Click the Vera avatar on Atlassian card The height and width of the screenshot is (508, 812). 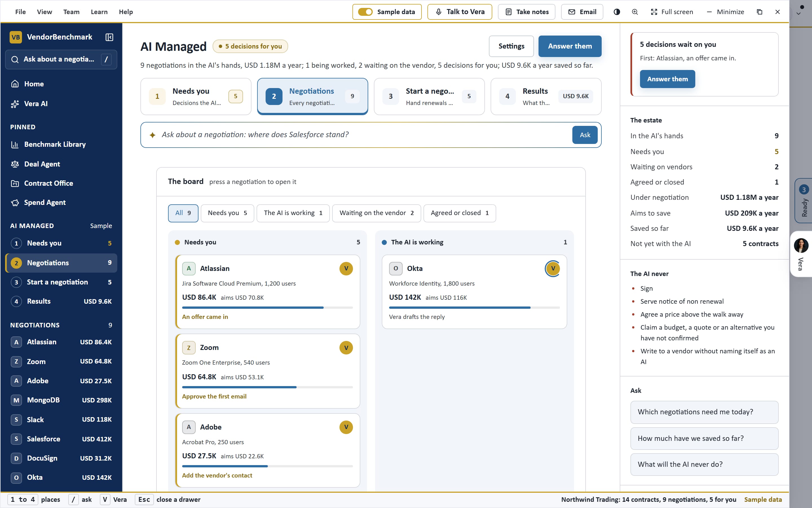tap(346, 268)
